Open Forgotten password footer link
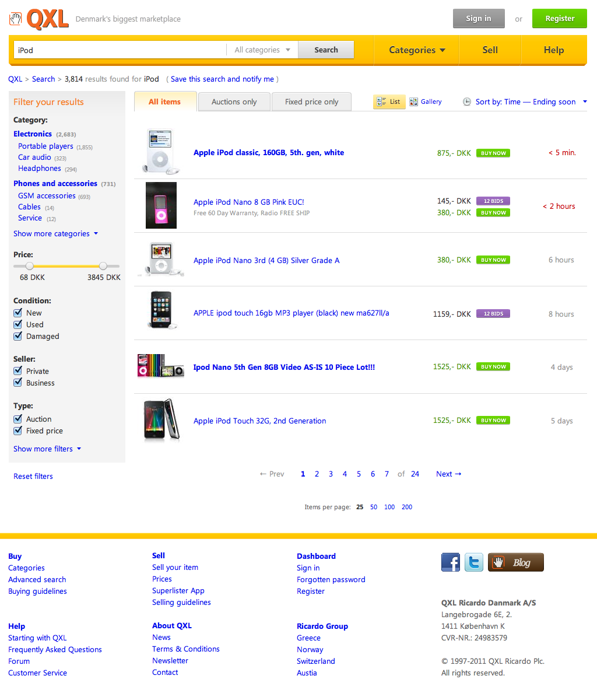 (x=331, y=579)
